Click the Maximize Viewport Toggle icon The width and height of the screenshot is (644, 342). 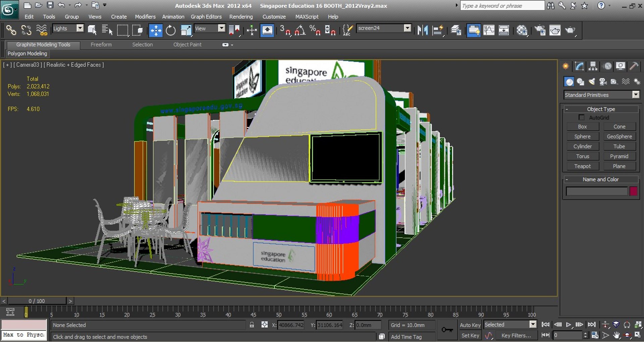[638, 335]
